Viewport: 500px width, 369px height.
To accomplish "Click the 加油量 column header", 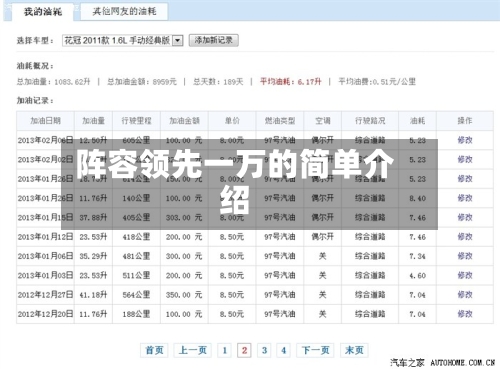I will click(x=93, y=121).
